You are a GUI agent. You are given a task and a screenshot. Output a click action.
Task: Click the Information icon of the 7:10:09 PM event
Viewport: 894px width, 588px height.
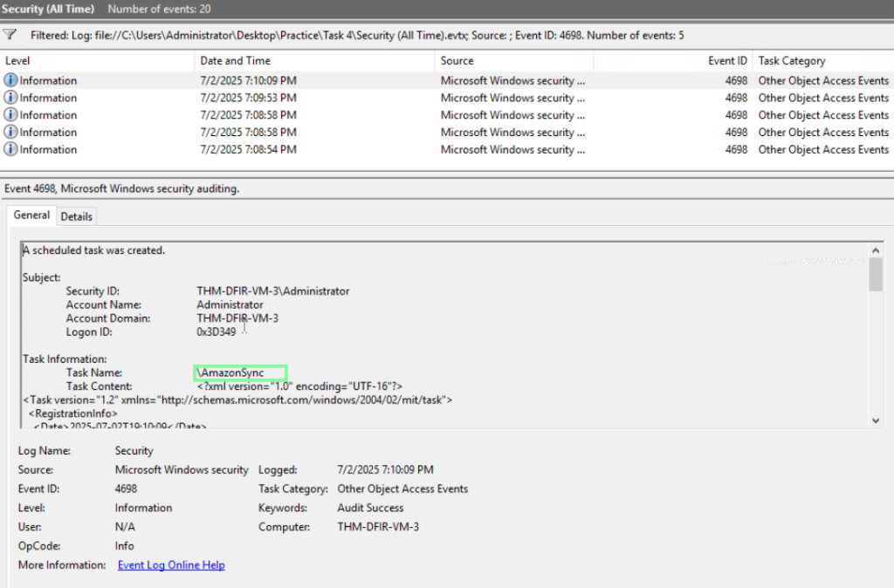(x=11, y=80)
